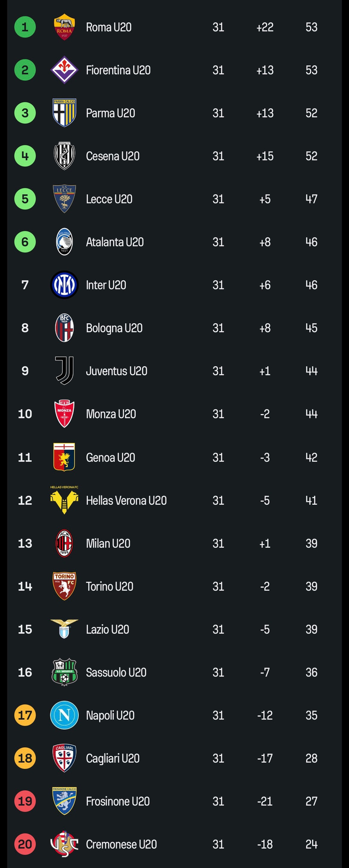This screenshot has width=349, height=868.
Task: Click the orange position 17 badge
Action: pos(25,715)
